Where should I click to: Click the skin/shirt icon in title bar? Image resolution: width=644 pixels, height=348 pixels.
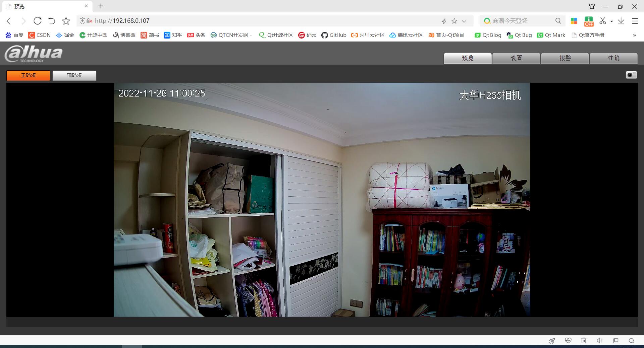click(592, 6)
